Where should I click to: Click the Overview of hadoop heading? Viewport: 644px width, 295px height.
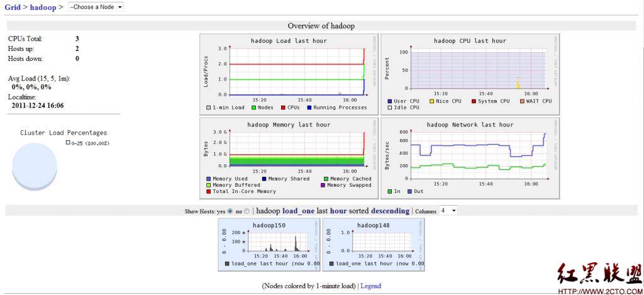click(321, 26)
